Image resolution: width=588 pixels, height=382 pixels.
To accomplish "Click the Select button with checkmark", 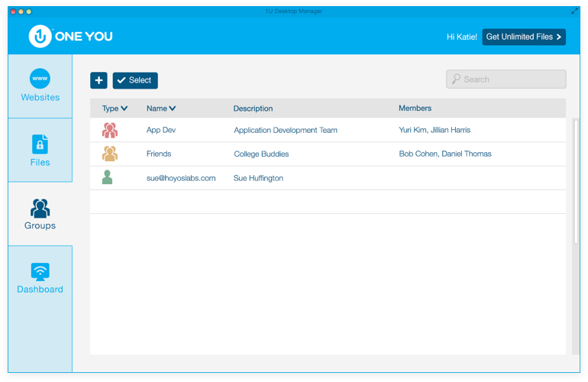I will tap(135, 80).
